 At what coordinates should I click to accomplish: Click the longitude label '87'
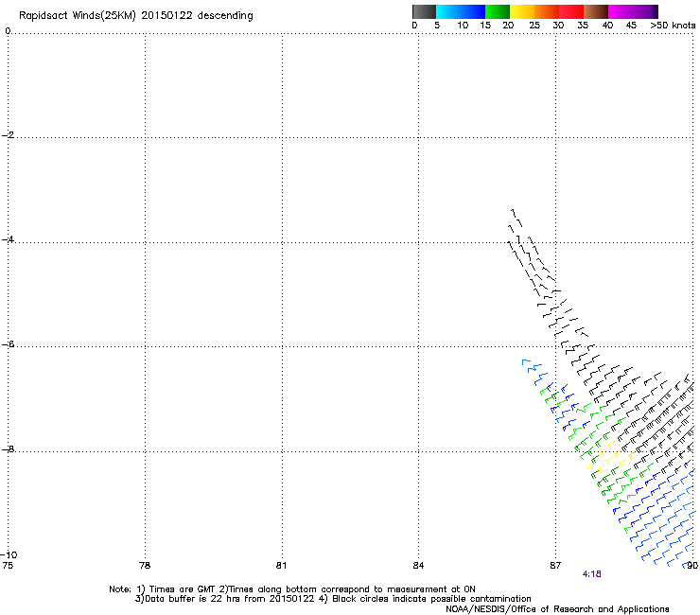point(555,566)
